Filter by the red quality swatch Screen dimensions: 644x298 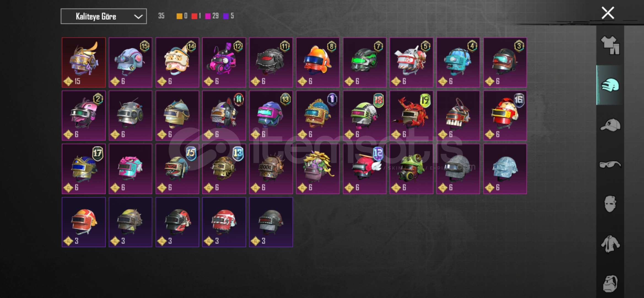coord(194,16)
